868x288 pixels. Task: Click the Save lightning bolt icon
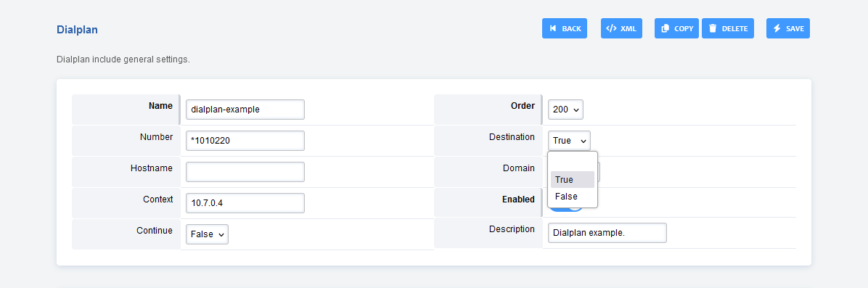[777, 28]
